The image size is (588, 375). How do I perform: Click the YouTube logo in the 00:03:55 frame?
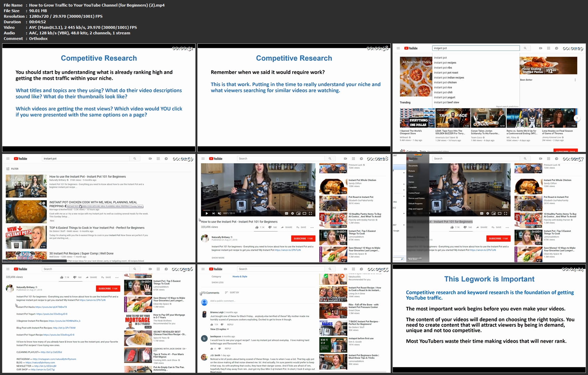(216, 269)
